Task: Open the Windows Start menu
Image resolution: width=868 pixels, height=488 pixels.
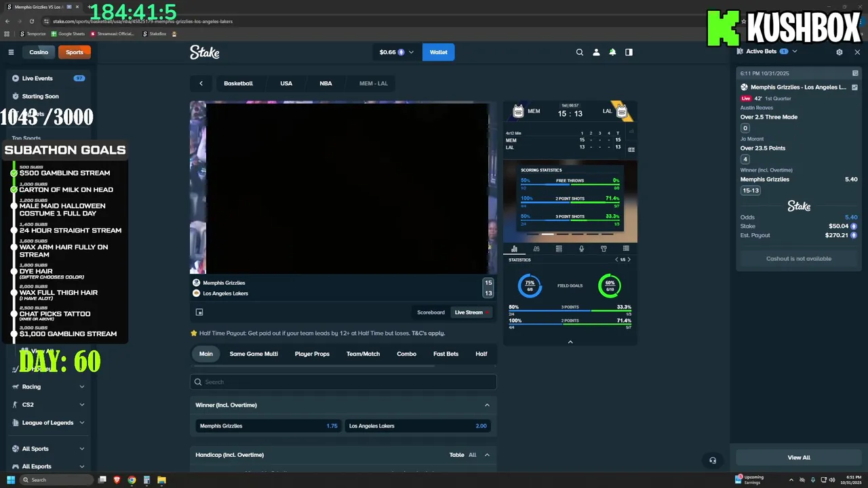Action: [11, 480]
